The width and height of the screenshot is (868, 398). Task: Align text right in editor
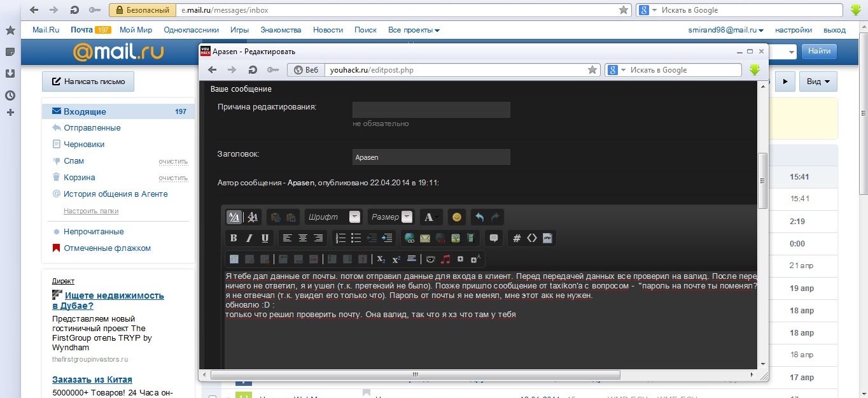pyautogui.click(x=318, y=238)
